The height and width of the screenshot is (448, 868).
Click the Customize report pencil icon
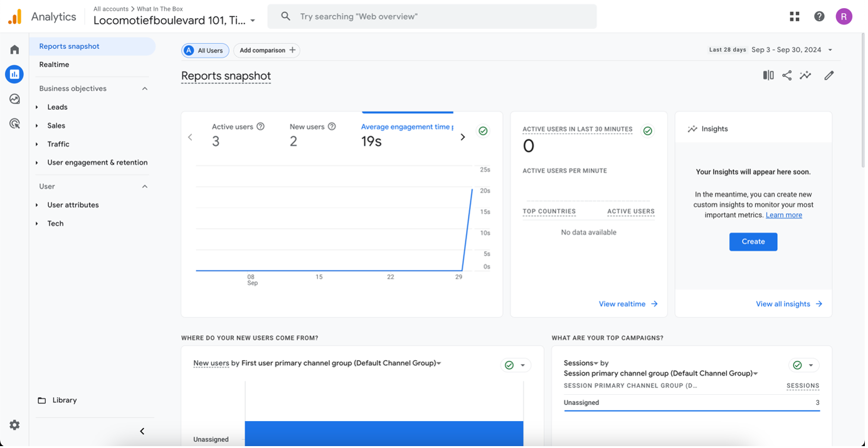coord(828,75)
